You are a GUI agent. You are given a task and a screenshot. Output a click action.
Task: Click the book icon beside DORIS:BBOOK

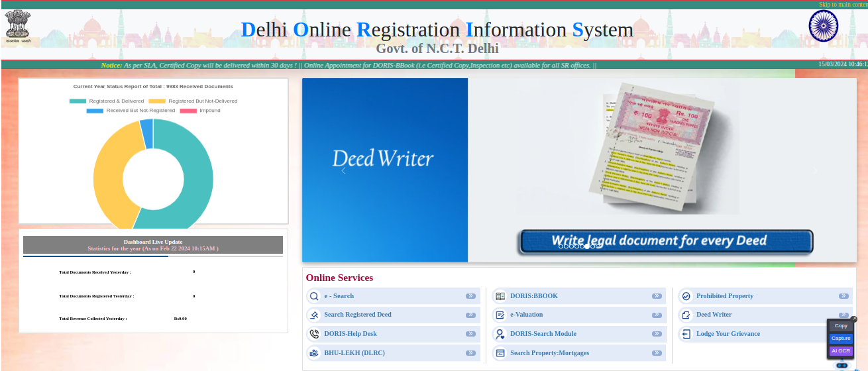click(x=500, y=296)
